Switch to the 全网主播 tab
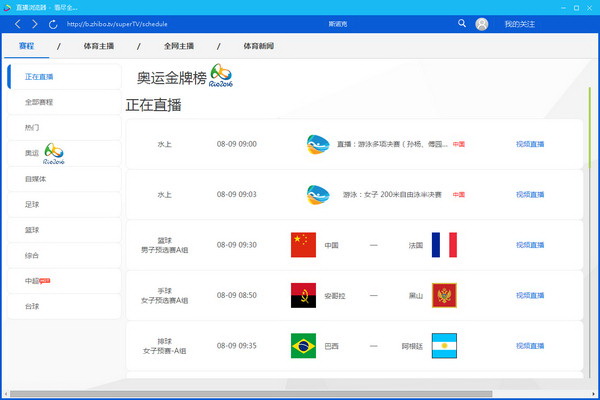 tap(179, 46)
